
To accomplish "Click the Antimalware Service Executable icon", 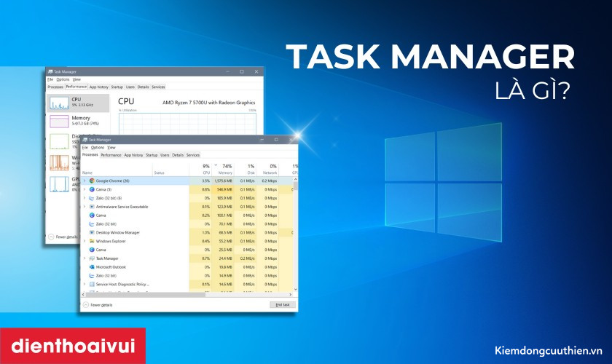I will pyautogui.click(x=92, y=206).
